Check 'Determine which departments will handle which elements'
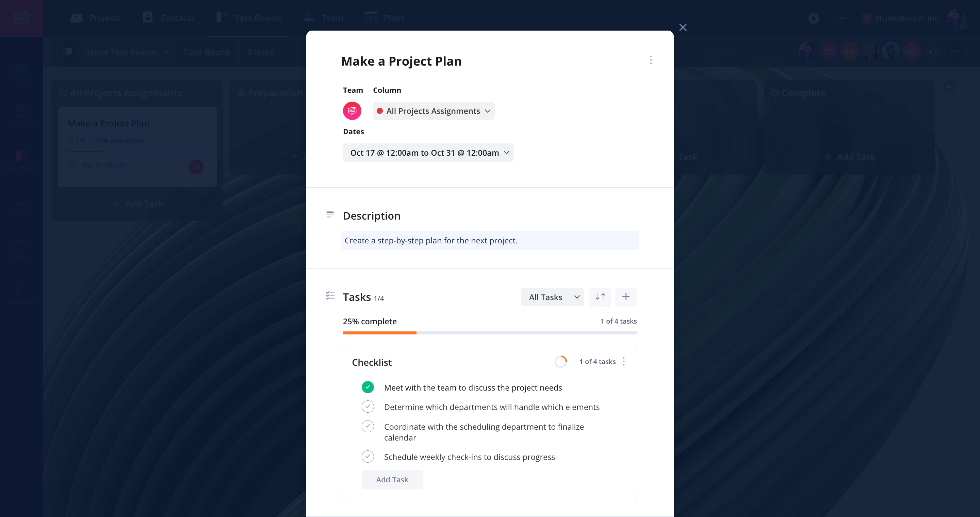The image size is (980, 517). tap(367, 407)
